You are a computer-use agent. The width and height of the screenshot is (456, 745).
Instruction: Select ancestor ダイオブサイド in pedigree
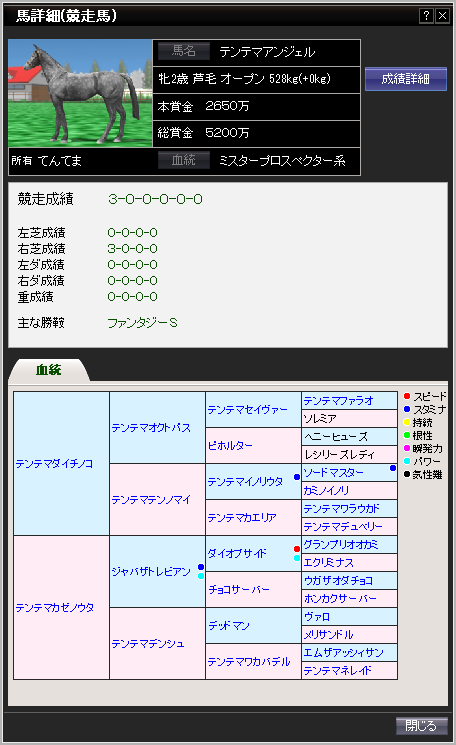click(237, 554)
